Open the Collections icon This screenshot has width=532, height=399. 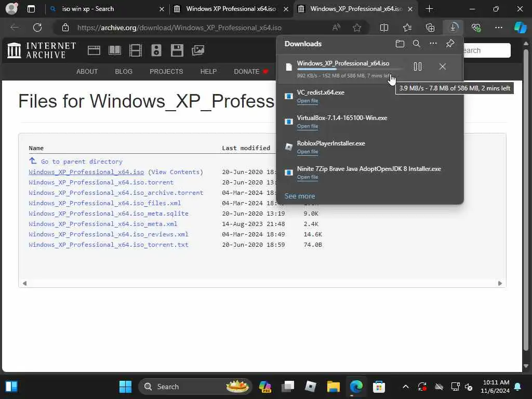pos(430,28)
